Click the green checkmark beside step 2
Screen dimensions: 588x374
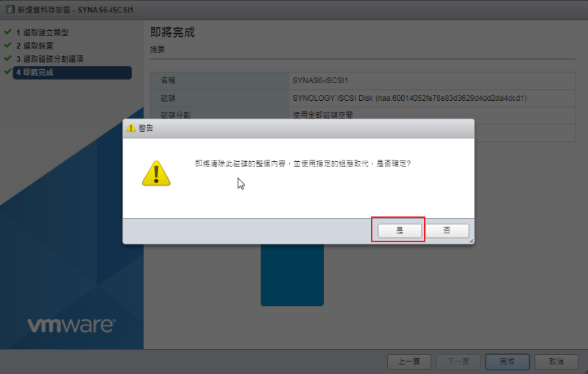point(8,45)
